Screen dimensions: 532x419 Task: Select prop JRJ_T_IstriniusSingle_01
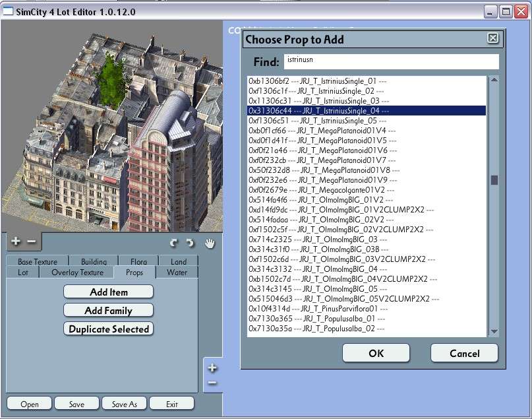coord(367,81)
